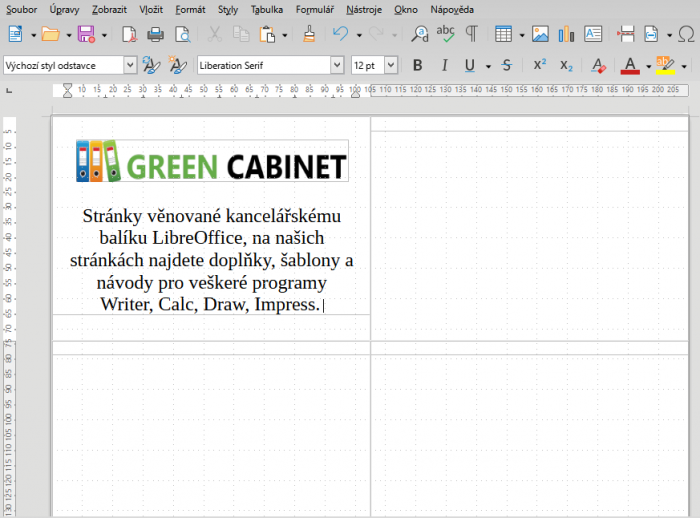Export directly as PDF
Viewport: 700px width, 518px height.
(x=129, y=34)
